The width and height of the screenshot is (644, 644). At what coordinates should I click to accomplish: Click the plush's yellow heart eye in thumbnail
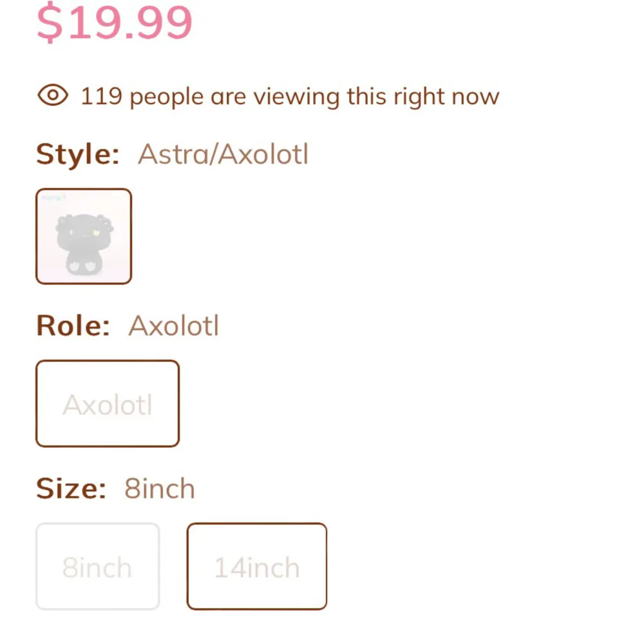click(x=95, y=232)
